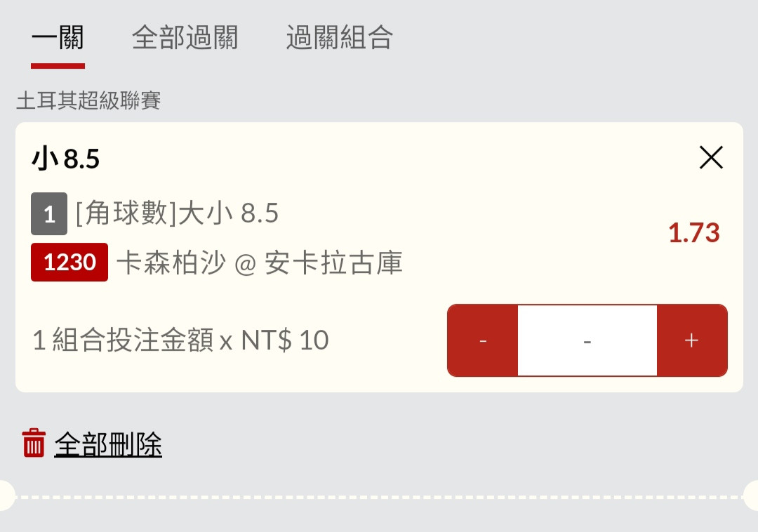Click the red 1230 match code badge

click(69, 262)
